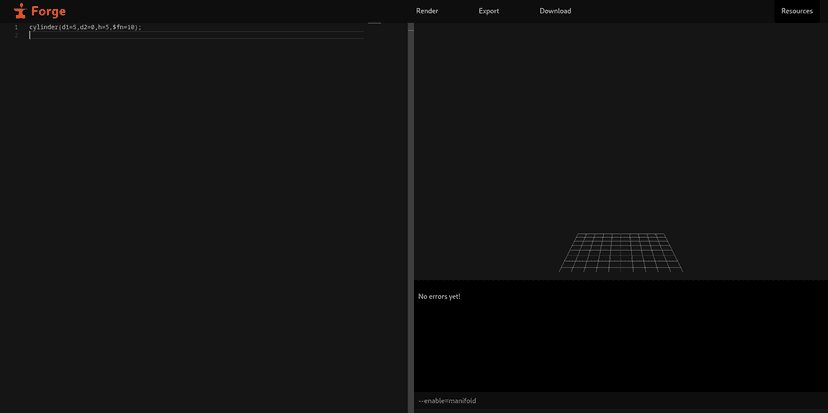Select line number 2 in the gutter
828x413 pixels.
[16, 35]
